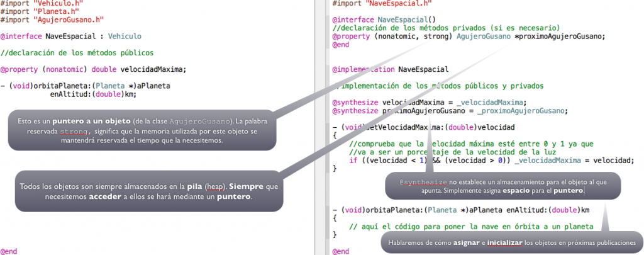
Task: Select the "@interface NaveEspacial : Vehiculo" line
Action: [x=71, y=36]
